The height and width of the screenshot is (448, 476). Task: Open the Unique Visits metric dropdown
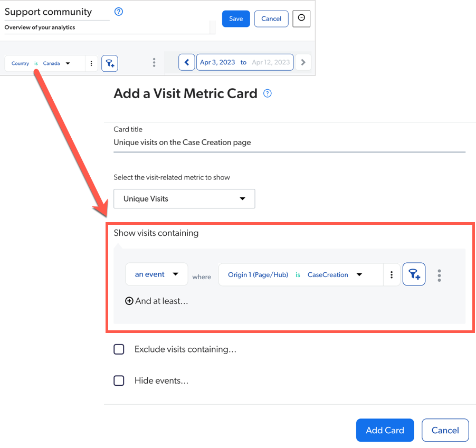[184, 198]
